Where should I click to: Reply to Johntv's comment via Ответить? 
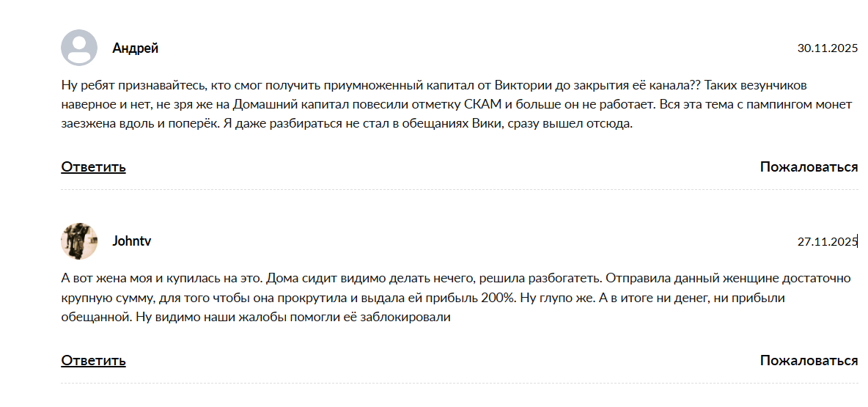93,361
